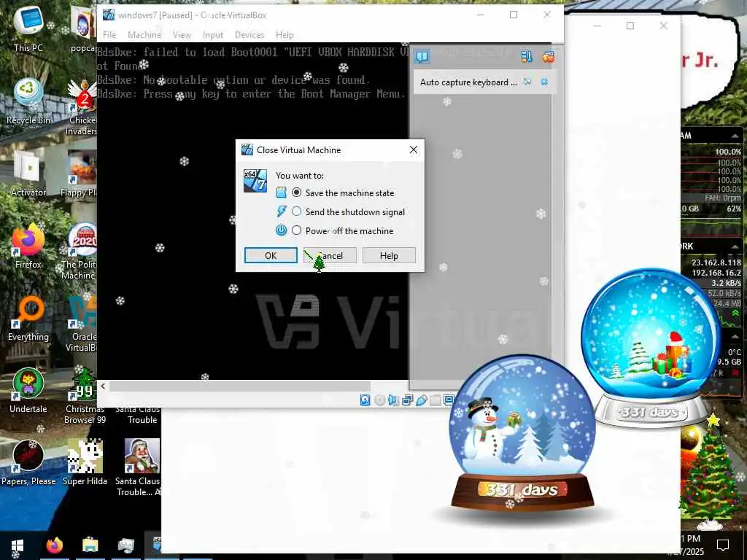Click the shared folders status bar icon
Screen dimensions: 747x560
pyautogui.click(x=435, y=400)
